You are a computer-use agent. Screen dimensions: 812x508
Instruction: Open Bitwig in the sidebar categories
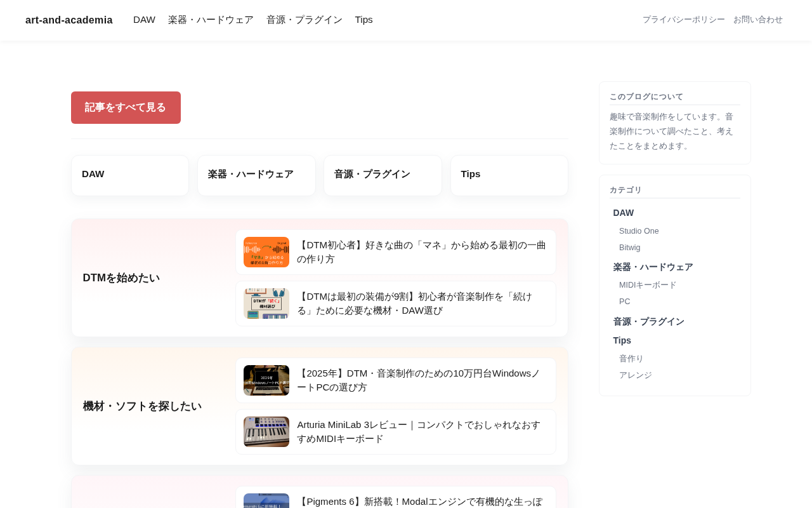pyautogui.click(x=629, y=248)
